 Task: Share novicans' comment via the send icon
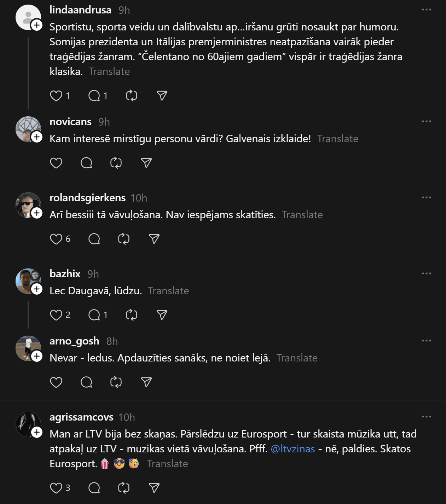(x=146, y=163)
